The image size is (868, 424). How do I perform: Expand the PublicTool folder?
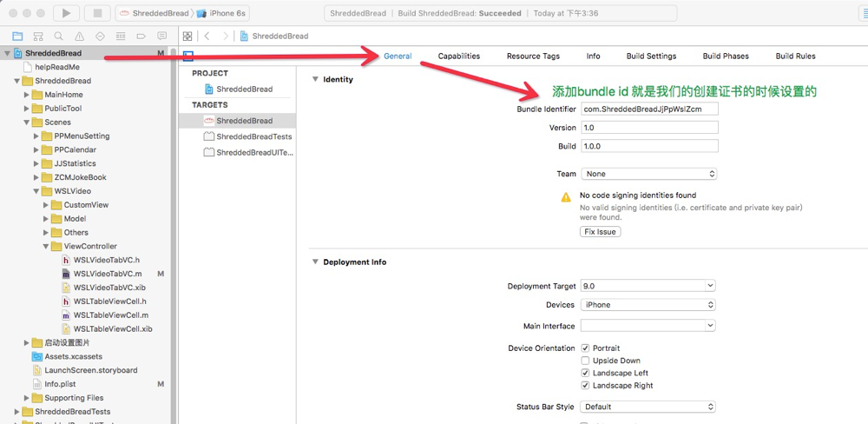27,109
